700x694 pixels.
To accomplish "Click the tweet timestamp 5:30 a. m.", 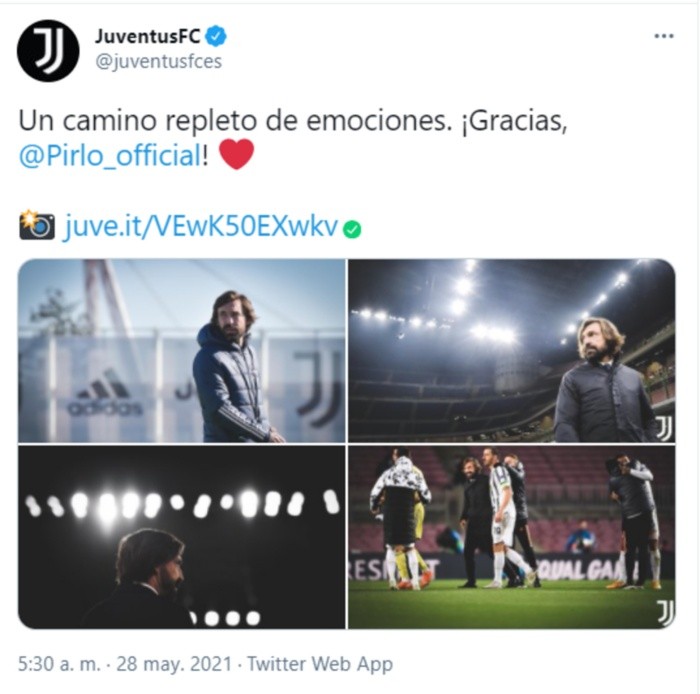I will 59,664.
